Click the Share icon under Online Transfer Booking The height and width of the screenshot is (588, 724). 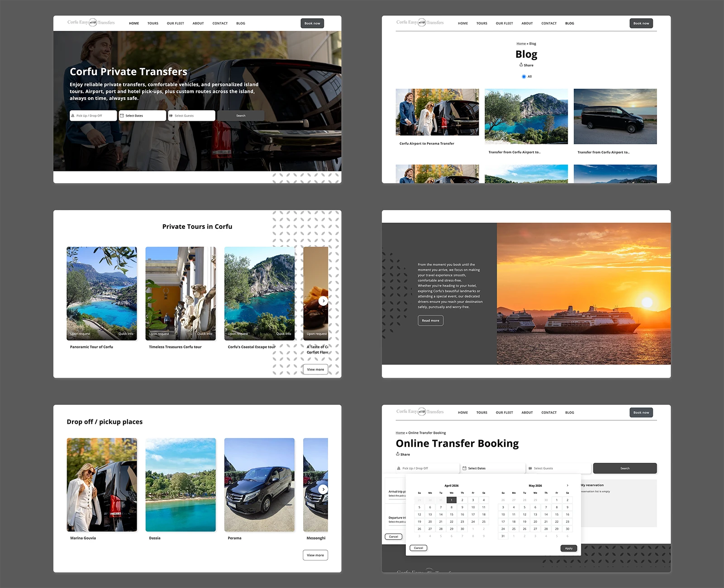[398, 454]
